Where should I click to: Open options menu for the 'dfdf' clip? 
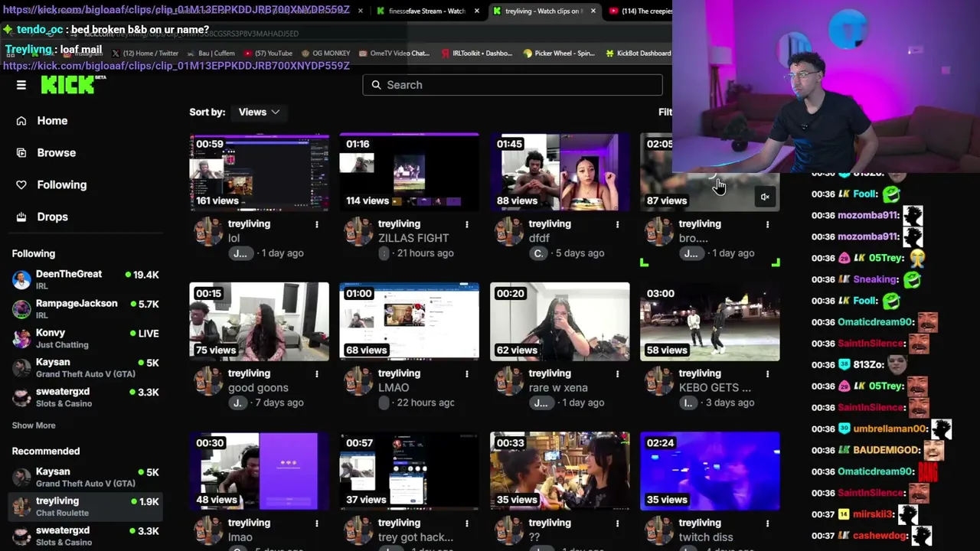point(617,224)
